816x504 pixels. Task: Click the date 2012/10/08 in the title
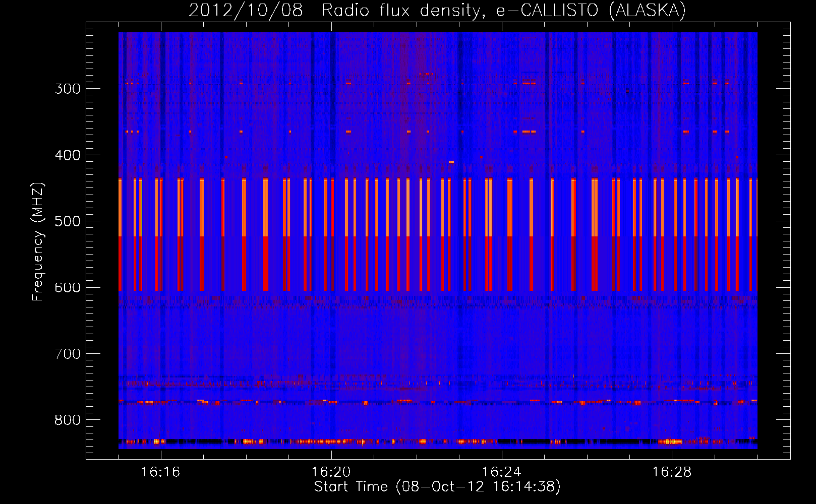246,10
